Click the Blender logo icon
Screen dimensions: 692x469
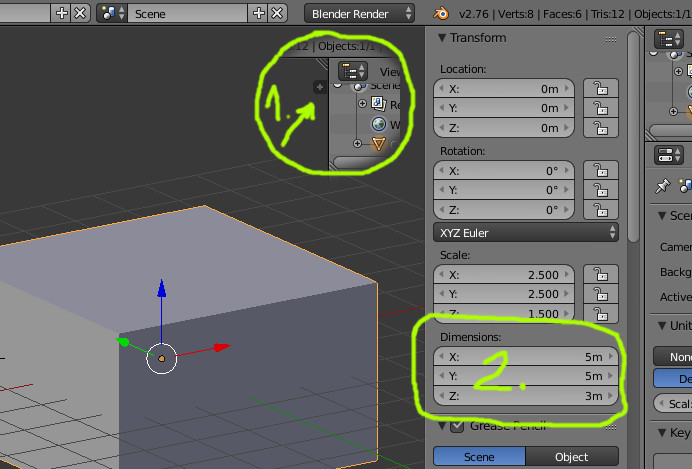coord(440,14)
